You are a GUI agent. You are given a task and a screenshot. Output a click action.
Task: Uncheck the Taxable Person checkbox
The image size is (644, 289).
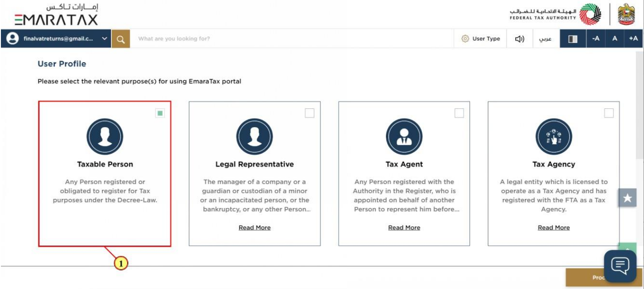click(x=160, y=113)
